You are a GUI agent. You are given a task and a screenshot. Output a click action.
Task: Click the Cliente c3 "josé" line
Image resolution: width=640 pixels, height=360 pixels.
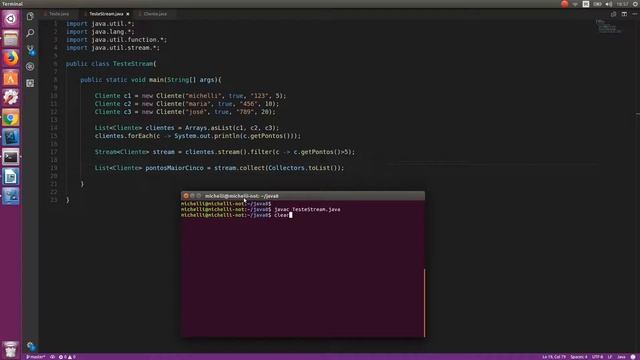(185, 112)
